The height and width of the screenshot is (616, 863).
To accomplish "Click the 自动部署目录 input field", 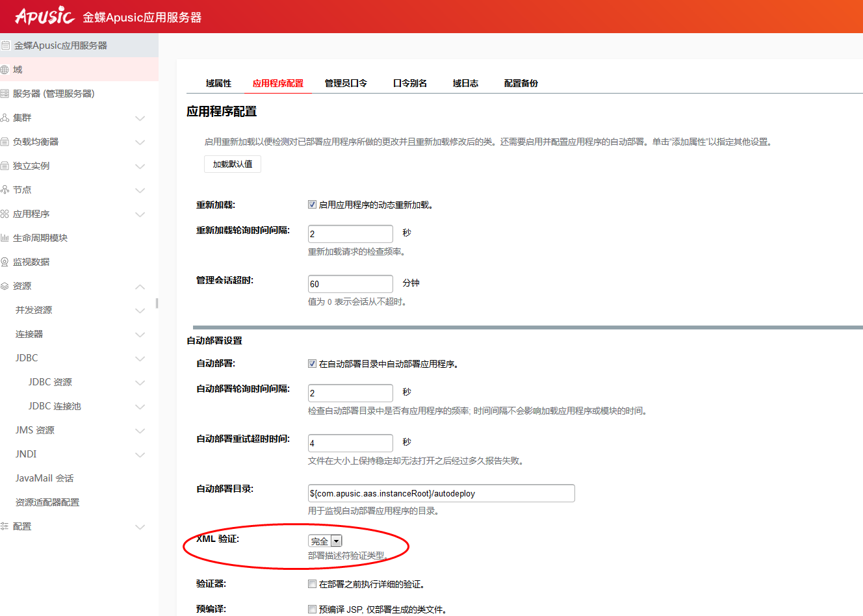I will 441,493.
